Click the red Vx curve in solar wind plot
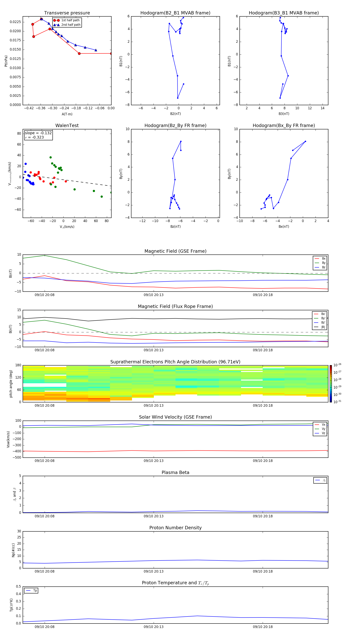Screen dimensions: 351x644 175,451
